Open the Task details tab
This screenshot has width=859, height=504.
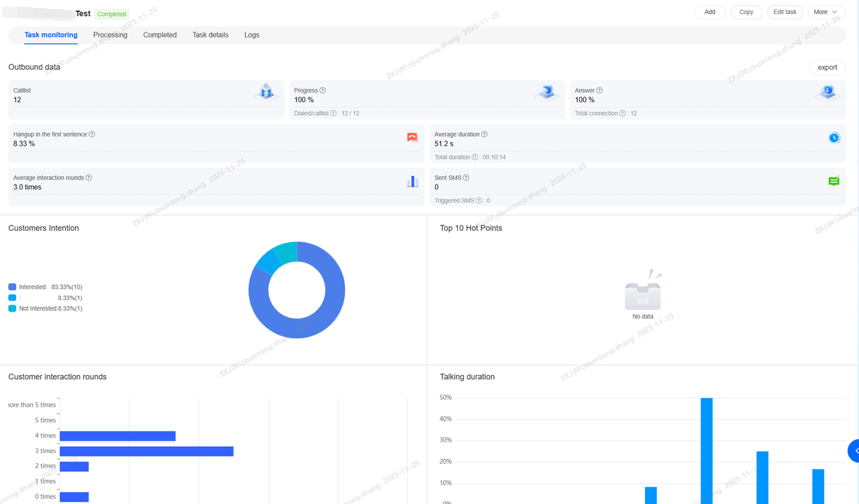point(210,35)
